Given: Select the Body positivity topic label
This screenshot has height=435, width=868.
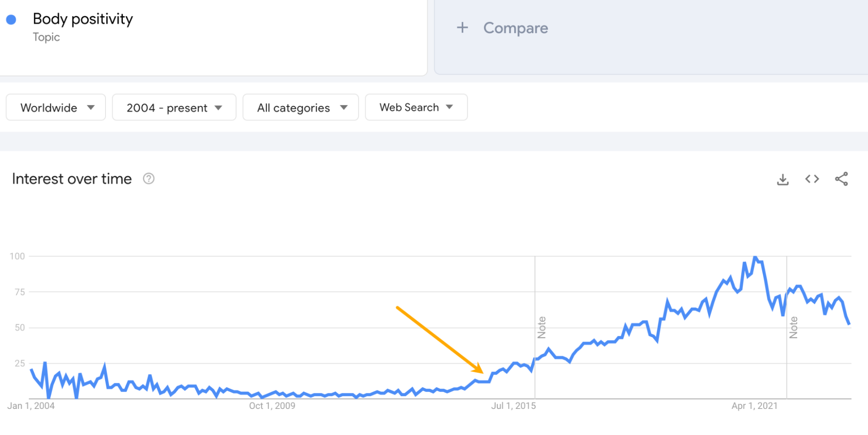Looking at the screenshot, I should click(83, 19).
